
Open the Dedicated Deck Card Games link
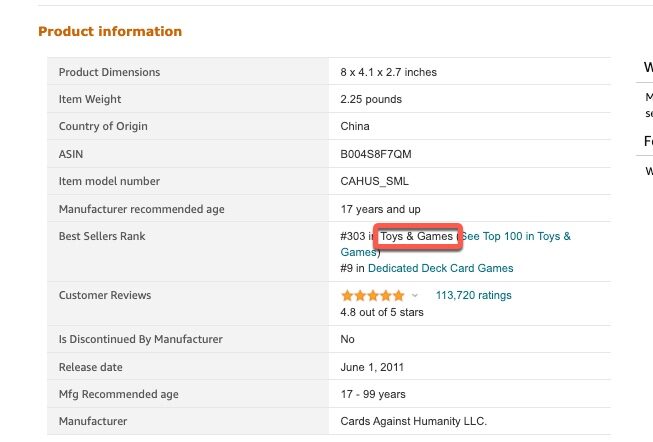(440, 268)
